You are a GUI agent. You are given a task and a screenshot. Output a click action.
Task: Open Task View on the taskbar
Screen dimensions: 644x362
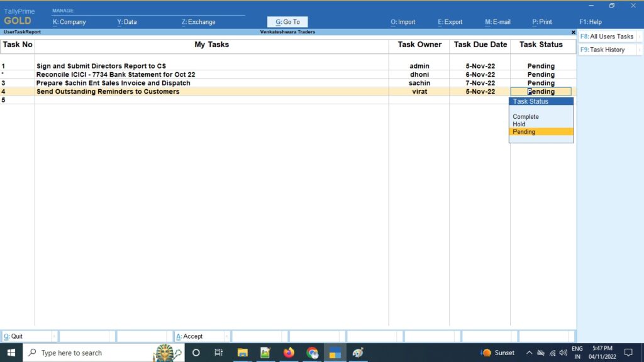tap(219, 353)
